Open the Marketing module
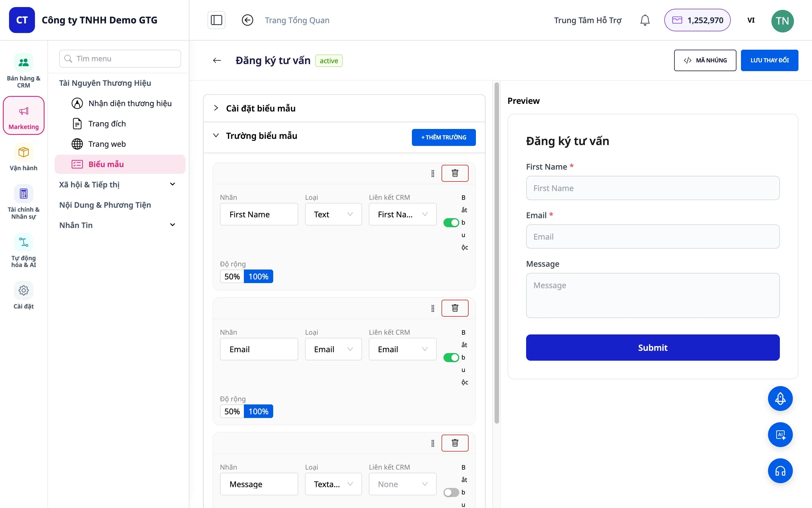 coord(23,116)
